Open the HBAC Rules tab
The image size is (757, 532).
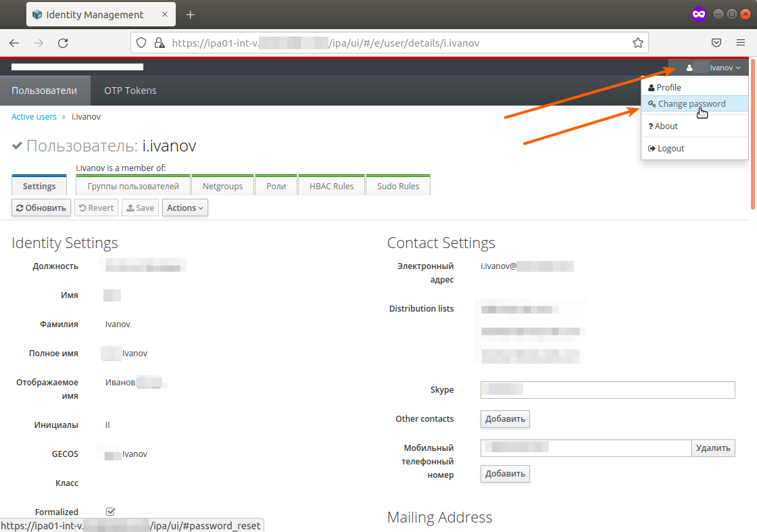[x=331, y=187]
